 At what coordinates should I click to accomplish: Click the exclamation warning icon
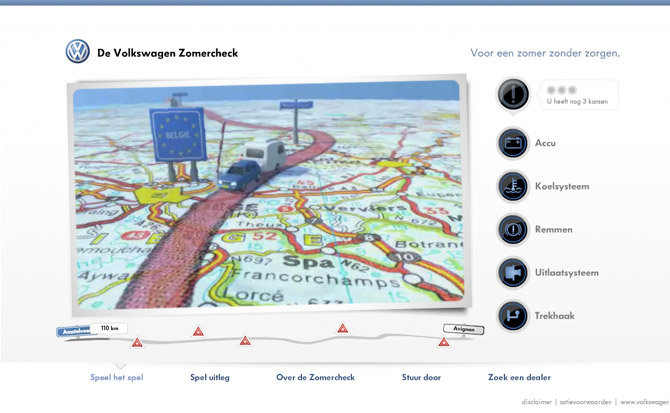click(x=513, y=94)
